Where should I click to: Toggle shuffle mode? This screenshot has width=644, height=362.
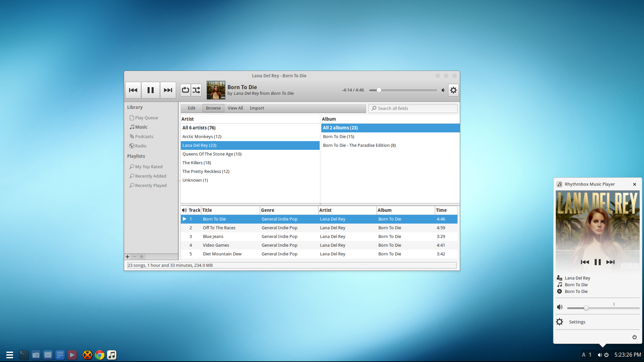[x=196, y=90]
